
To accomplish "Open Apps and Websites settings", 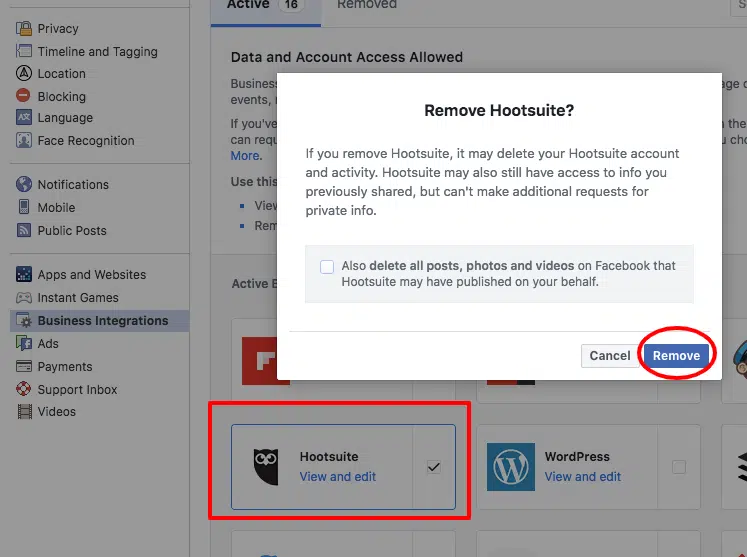I will [91, 274].
